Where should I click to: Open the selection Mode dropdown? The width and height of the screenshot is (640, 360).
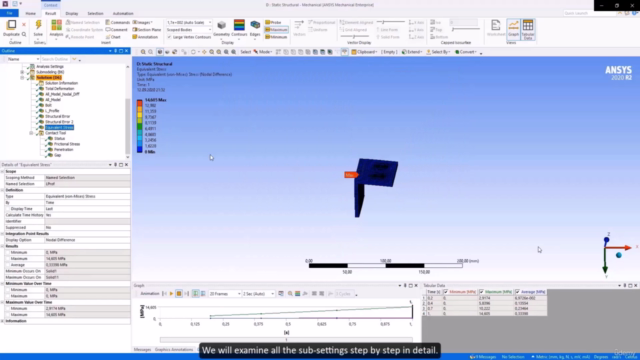point(262,52)
